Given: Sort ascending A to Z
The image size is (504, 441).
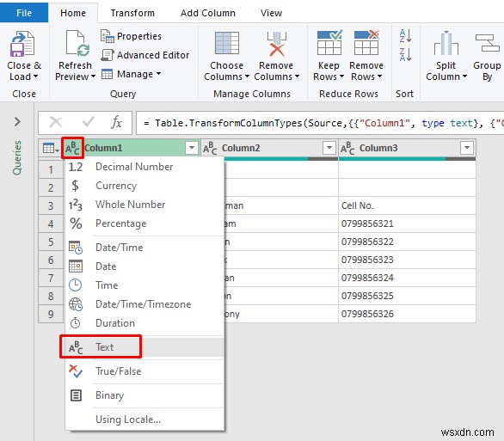Looking at the screenshot, I should pos(405,35).
